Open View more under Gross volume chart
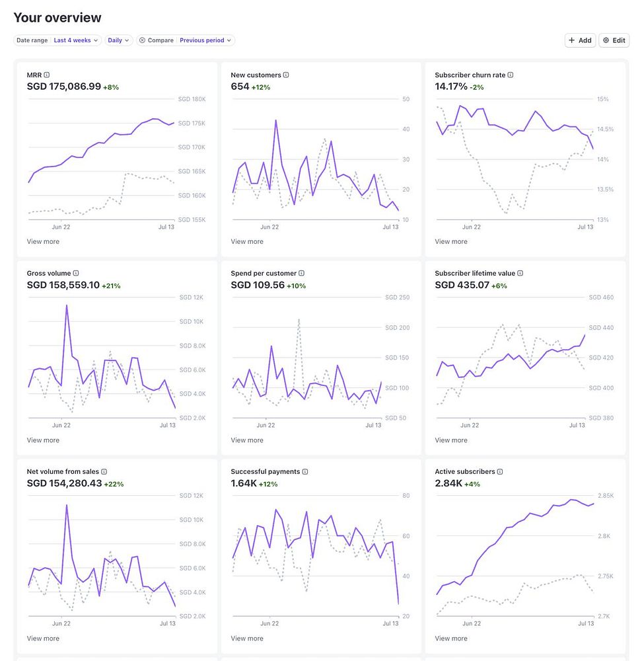The image size is (644, 661). pos(43,440)
